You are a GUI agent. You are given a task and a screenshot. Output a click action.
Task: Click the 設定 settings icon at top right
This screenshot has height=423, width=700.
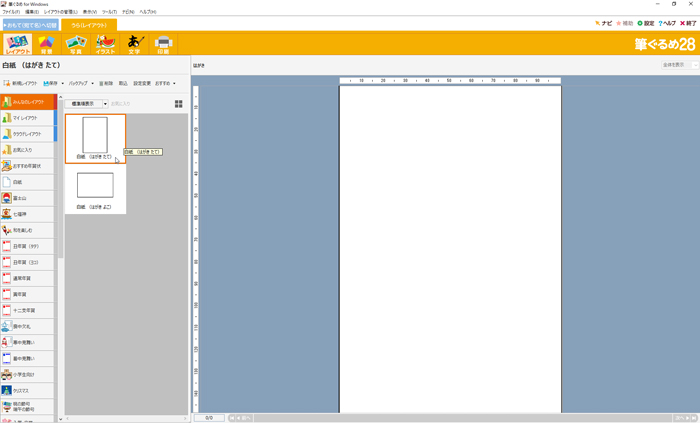(646, 23)
